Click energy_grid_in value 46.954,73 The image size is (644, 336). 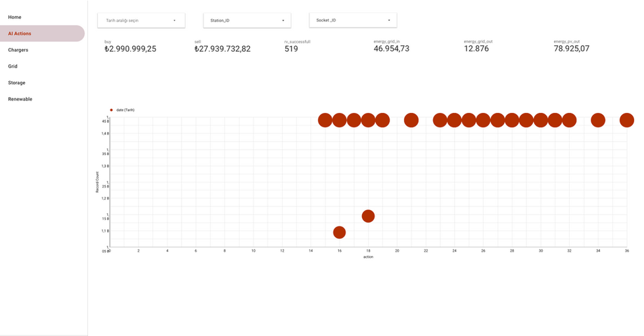pos(392,49)
